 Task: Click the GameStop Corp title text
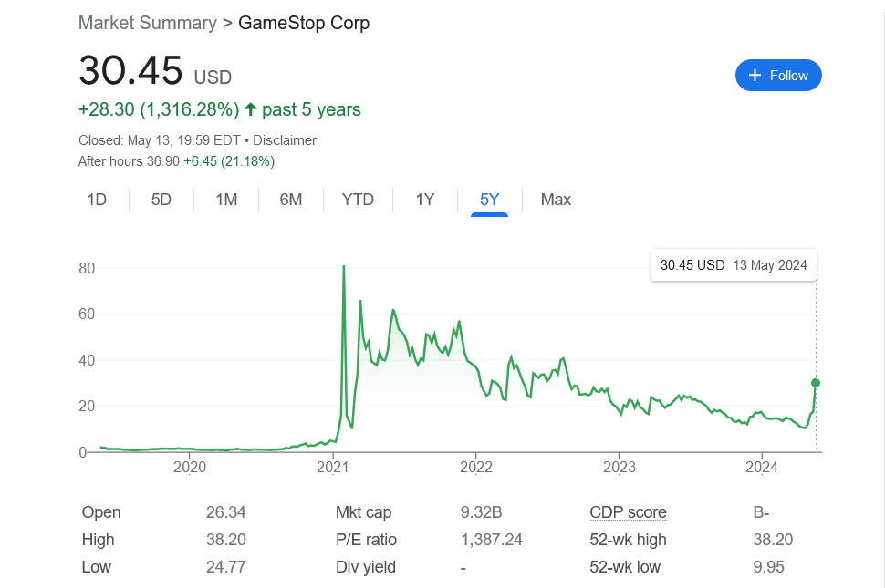[x=304, y=23]
